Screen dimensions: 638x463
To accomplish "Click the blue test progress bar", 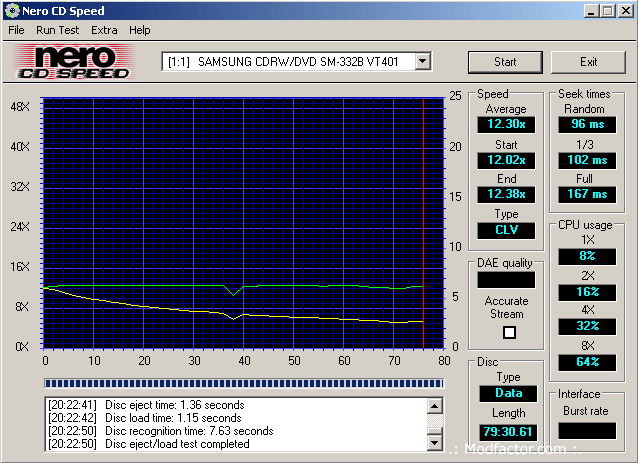I will point(246,383).
